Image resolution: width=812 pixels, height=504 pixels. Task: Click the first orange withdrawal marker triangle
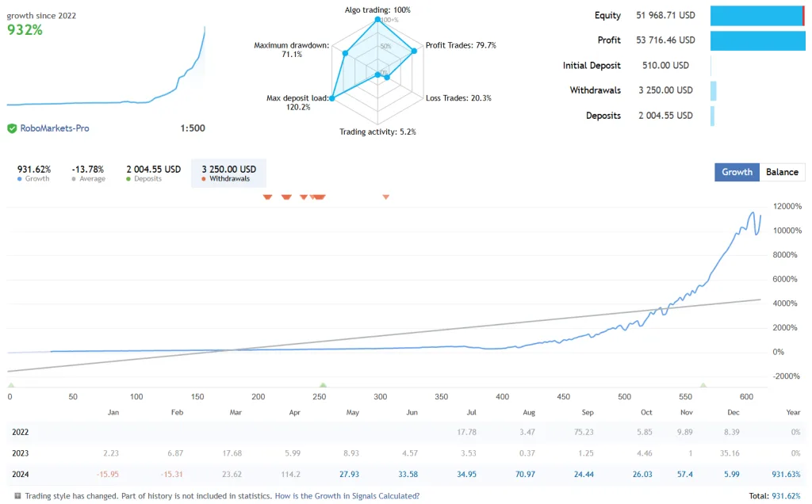267,197
